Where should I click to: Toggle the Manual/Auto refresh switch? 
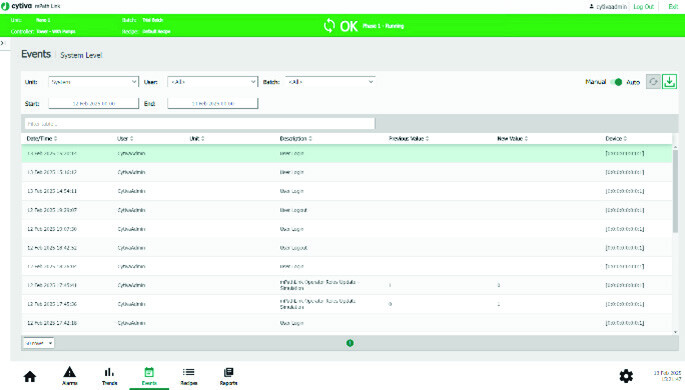click(616, 82)
